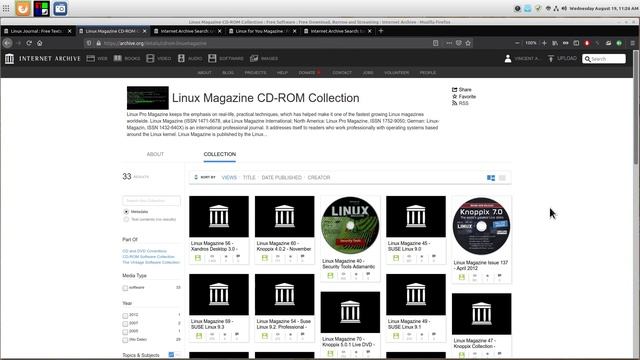Click the Firefox launcher in top panel
The width and height of the screenshot is (640, 360).
[x=23, y=9]
